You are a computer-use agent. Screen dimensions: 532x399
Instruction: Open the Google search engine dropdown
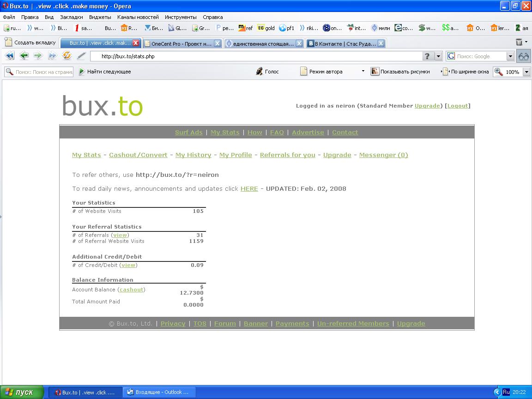[510, 56]
